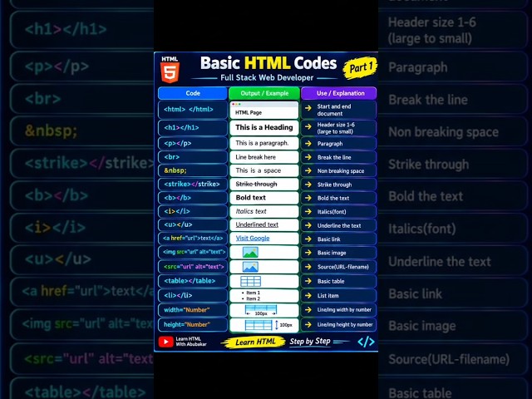The height and width of the screenshot is (399, 532).
Task: Click the HTML5 shield logo
Action: (x=170, y=70)
